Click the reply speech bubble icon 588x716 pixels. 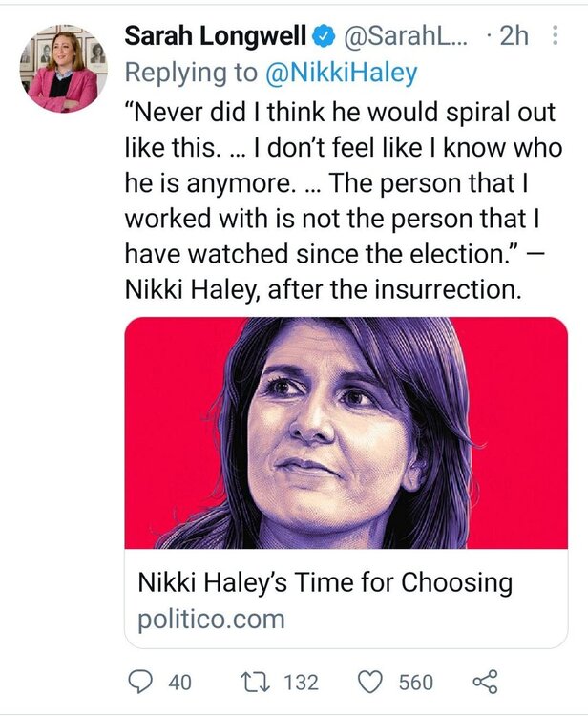(x=141, y=682)
